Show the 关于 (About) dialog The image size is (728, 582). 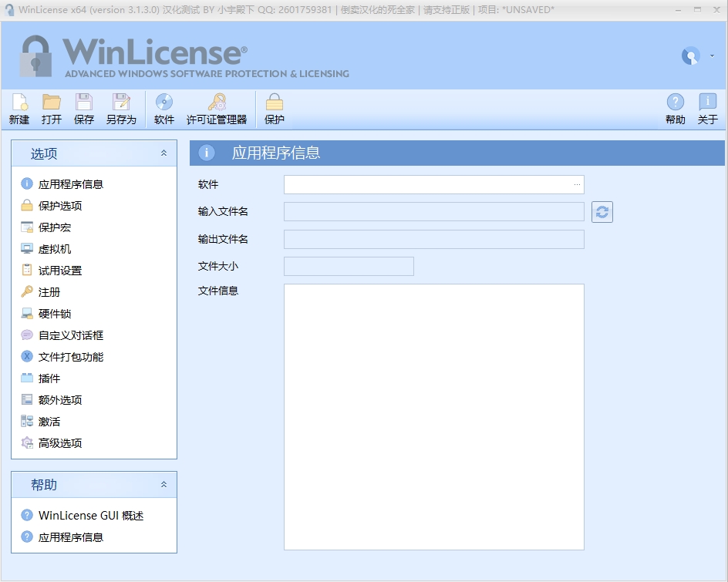[708, 109]
